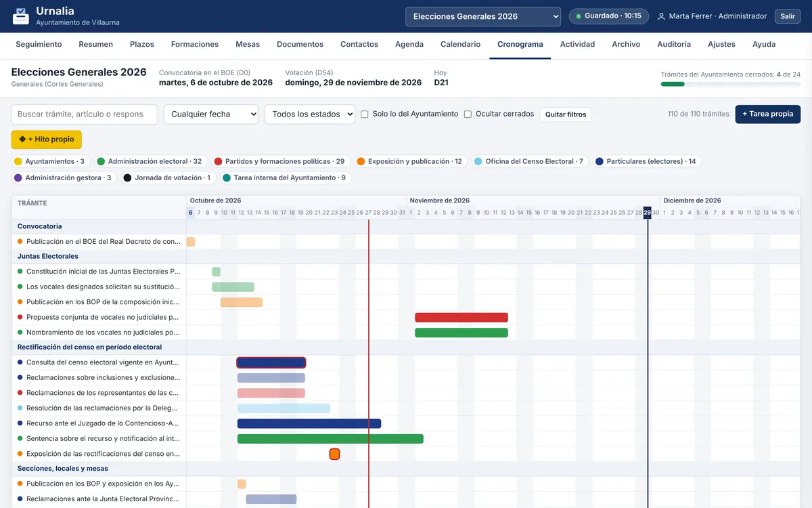Toggle Partidos y formaciones políticas chip
The height and width of the screenshot is (508, 812).
pos(280,161)
